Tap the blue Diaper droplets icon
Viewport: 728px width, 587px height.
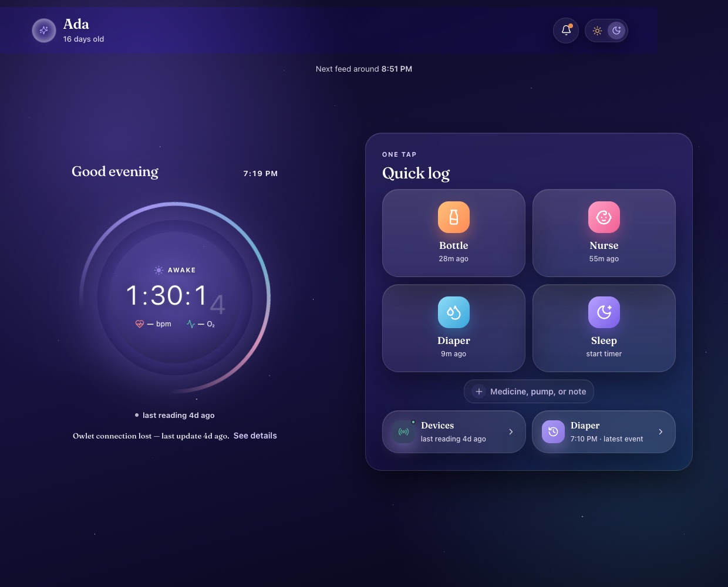click(454, 312)
